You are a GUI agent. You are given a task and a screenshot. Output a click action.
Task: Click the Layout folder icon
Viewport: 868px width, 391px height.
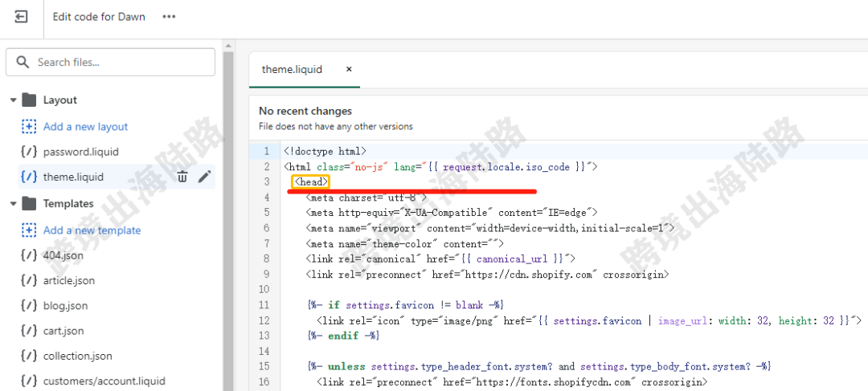point(30,100)
